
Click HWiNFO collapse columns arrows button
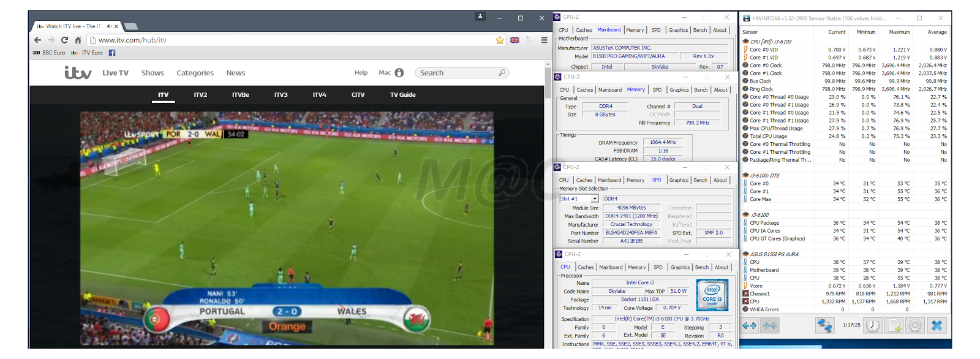point(770,326)
